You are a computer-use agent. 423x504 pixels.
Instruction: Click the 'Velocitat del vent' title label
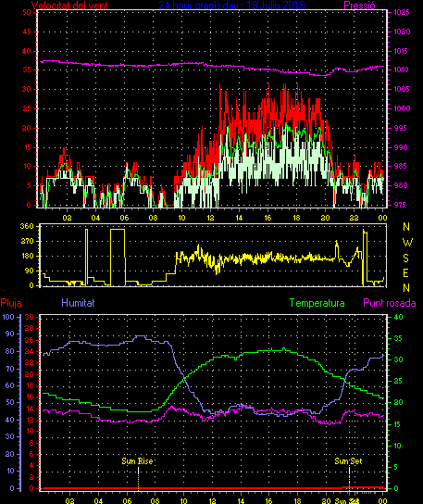(69, 6)
